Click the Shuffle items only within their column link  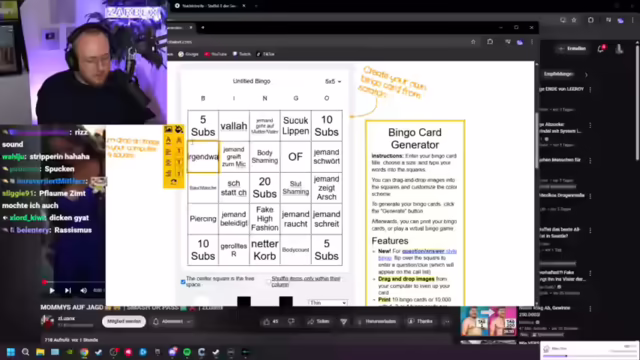(306, 281)
